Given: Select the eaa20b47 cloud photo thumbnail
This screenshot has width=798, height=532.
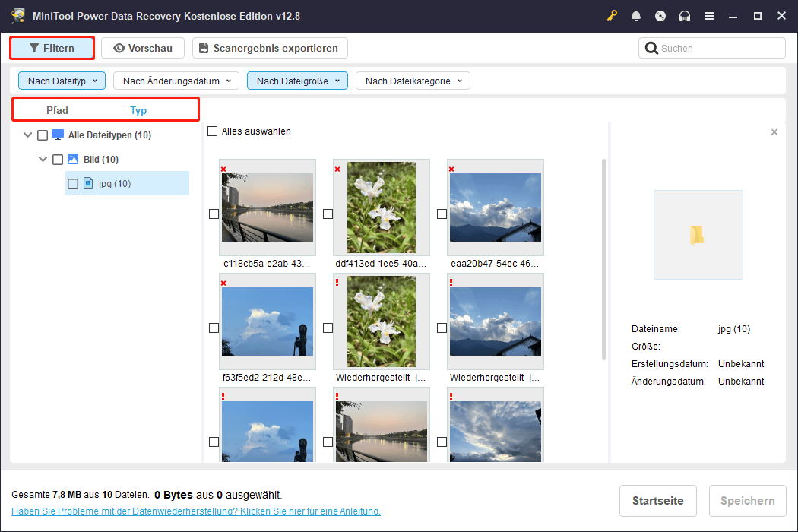Looking at the screenshot, I should click(496, 207).
